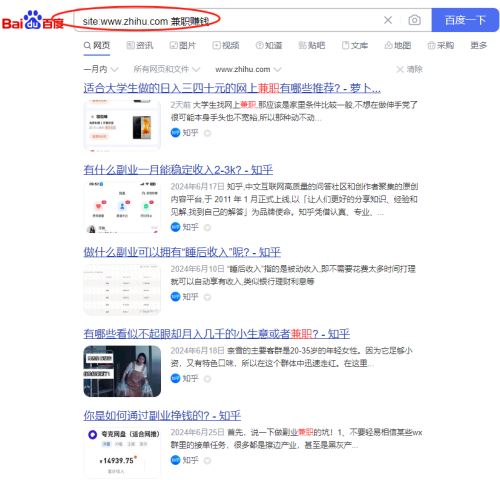Screen dimensions: 500x480
Task: Expand the www.zhihu.com site filter dropdown
Action: pos(248,69)
